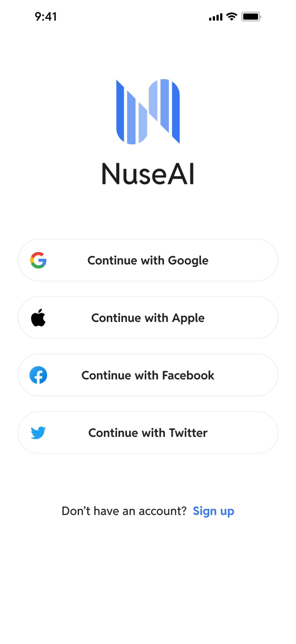
Task: Click the Apple logo icon
Action: click(x=38, y=318)
